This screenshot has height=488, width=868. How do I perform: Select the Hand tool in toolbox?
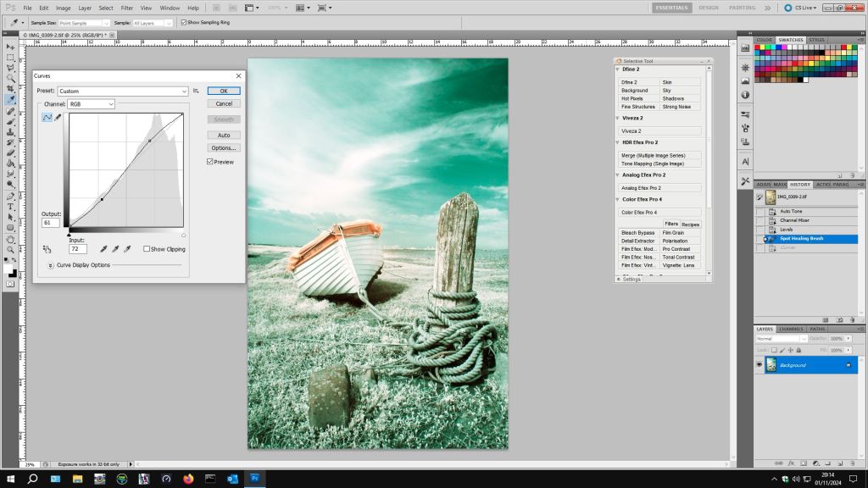pos(11,239)
